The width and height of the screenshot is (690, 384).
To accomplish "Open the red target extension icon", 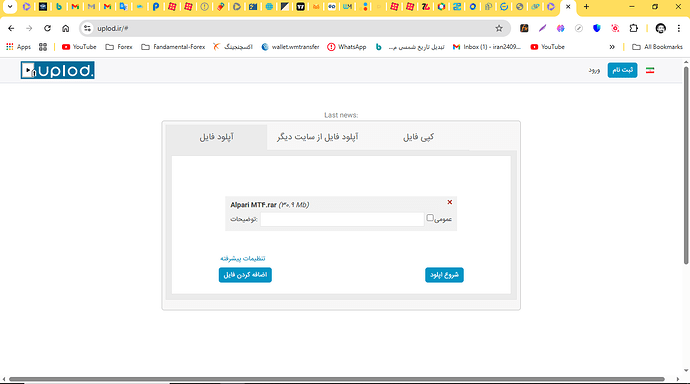I will (x=615, y=28).
